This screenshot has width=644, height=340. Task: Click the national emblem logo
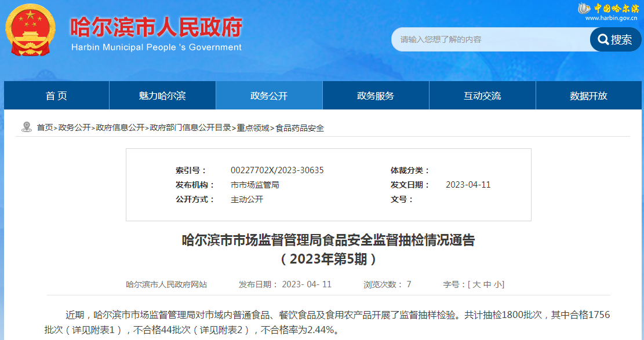click(30, 29)
